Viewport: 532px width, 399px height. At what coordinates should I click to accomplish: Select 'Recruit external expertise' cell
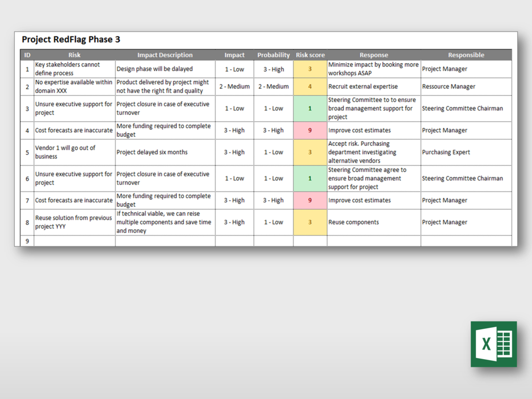click(374, 87)
